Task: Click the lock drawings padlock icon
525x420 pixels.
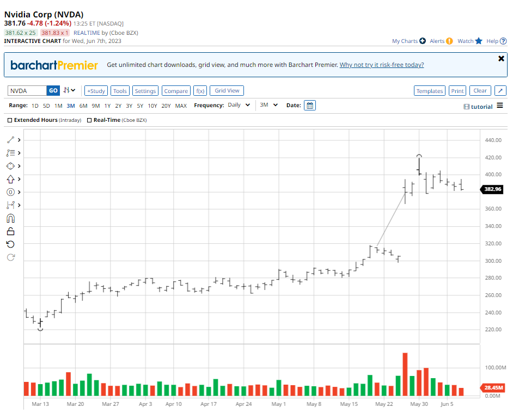Action: (x=10, y=231)
